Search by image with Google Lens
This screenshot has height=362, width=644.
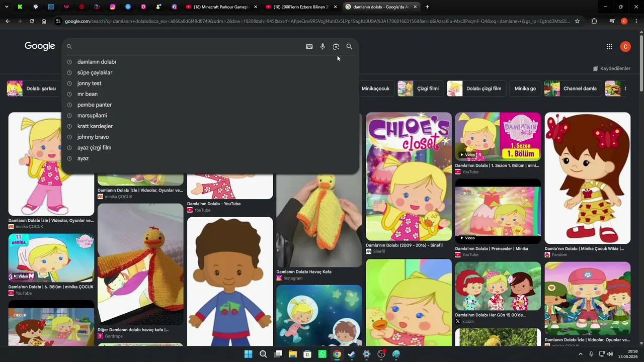(x=336, y=47)
